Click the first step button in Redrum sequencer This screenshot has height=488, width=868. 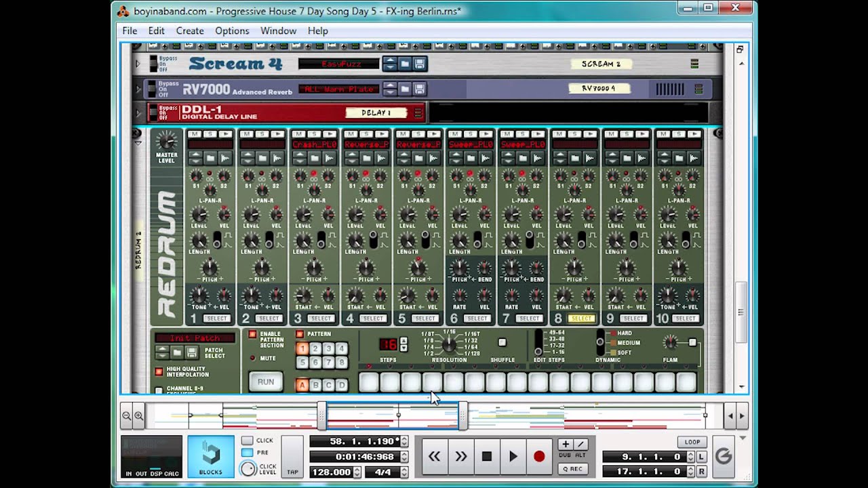tap(368, 382)
